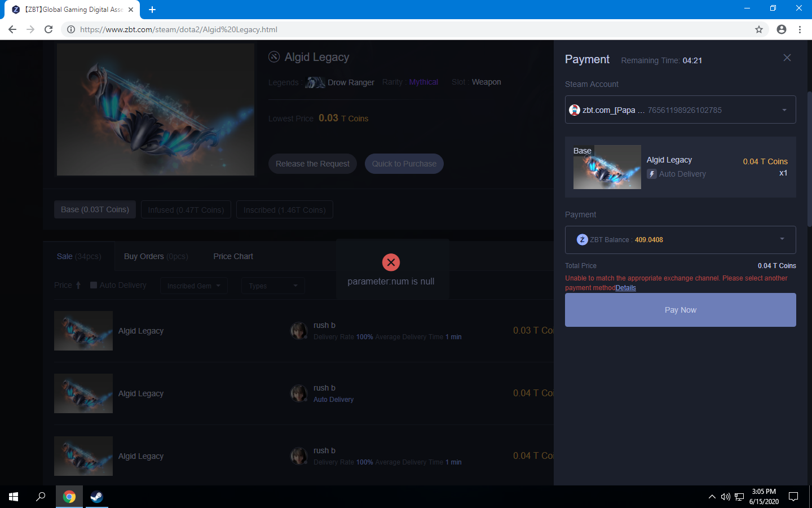Select the Infused (0.47T Coins) option
Image resolution: width=812 pixels, height=508 pixels.
coord(186,209)
